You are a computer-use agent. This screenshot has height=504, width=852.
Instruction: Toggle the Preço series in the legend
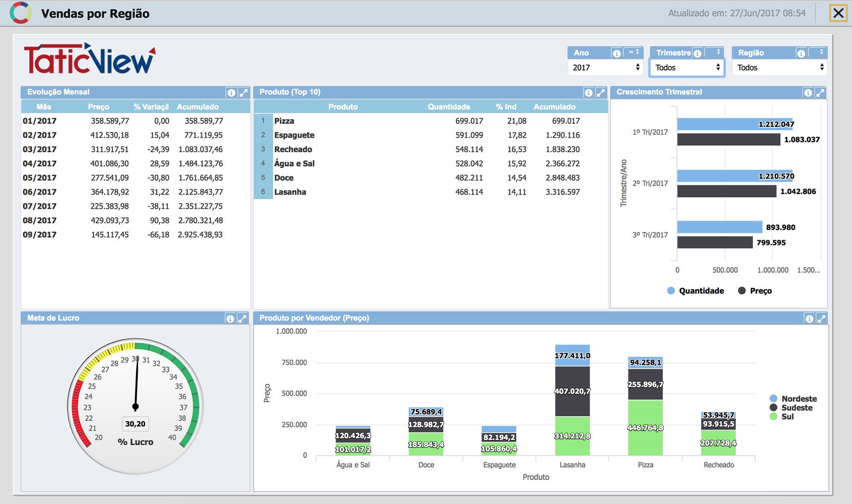(x=755, y=291)
